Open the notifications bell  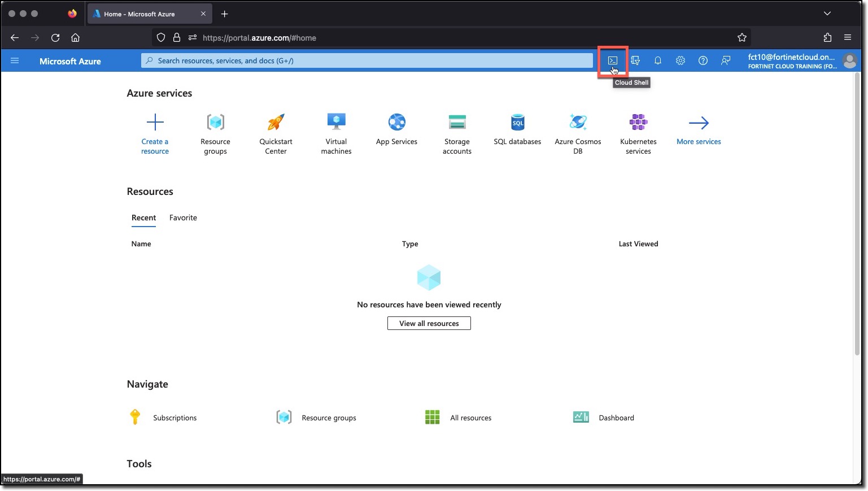pos(658,60)
